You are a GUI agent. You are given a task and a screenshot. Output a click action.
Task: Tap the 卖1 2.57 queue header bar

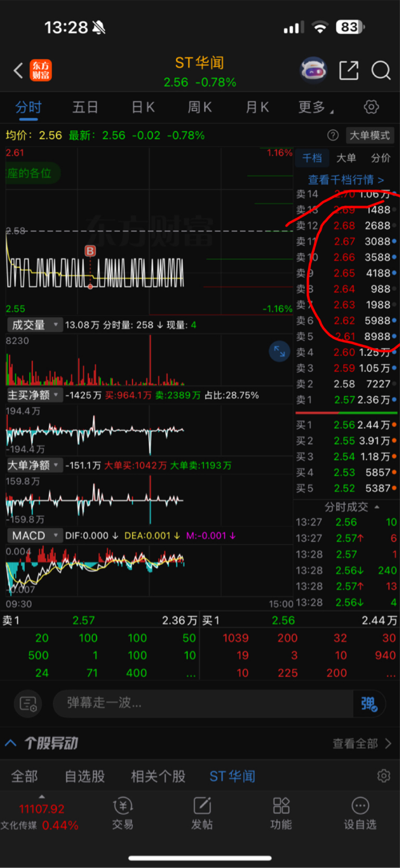tap(99, 621)
